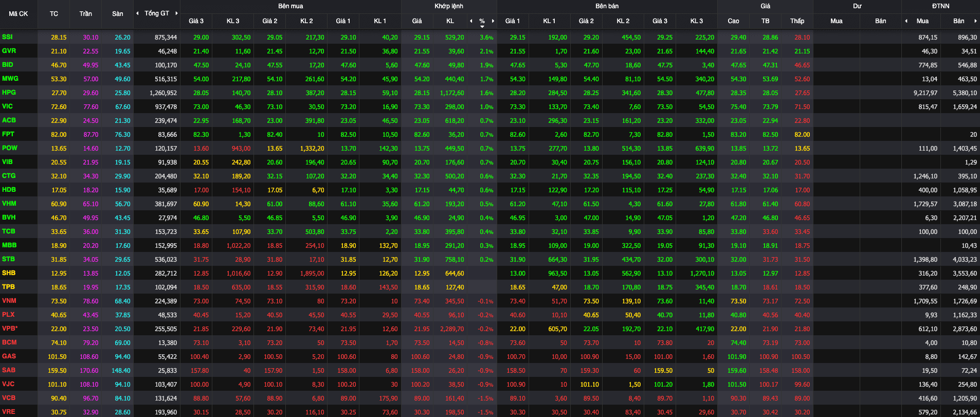Open the BID stock symbol
The height and width of the screenshot is (417, 980).
pos(8,65)
